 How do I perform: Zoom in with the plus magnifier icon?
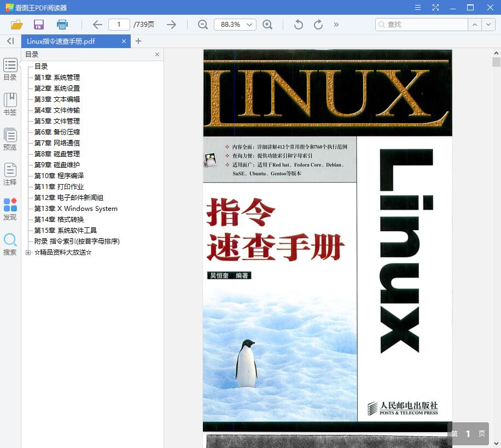pyautogui.click(x=267, y=25)
